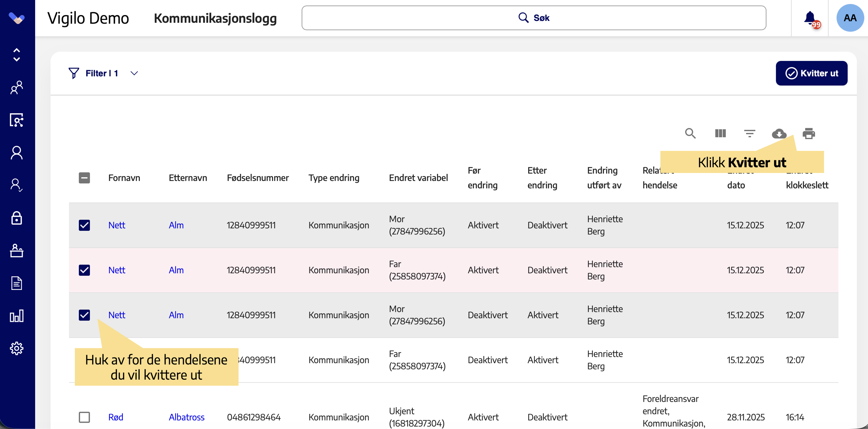Open Nett link in the pink Far row
Screen dimensions: 868x429
click(117, 270)
